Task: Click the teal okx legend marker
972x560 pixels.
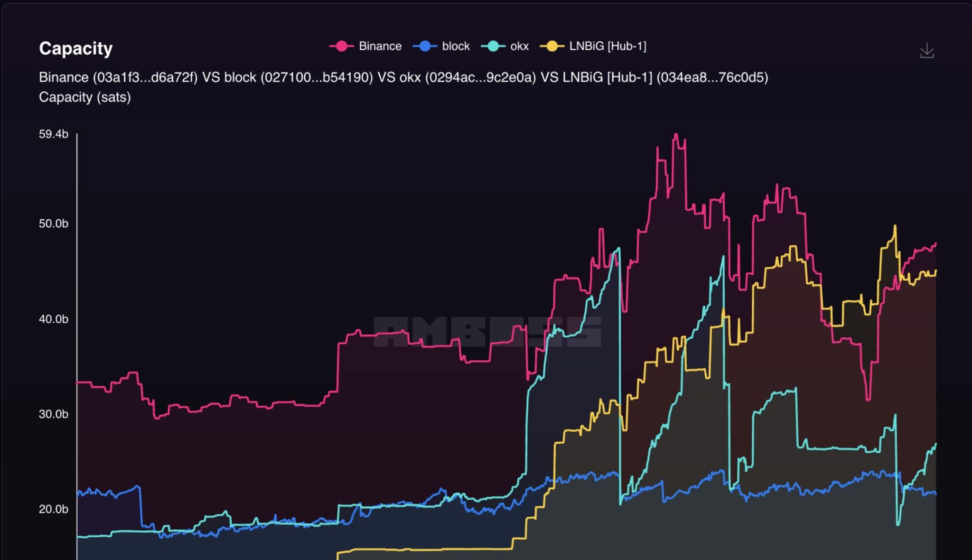Action: (493, 46)
